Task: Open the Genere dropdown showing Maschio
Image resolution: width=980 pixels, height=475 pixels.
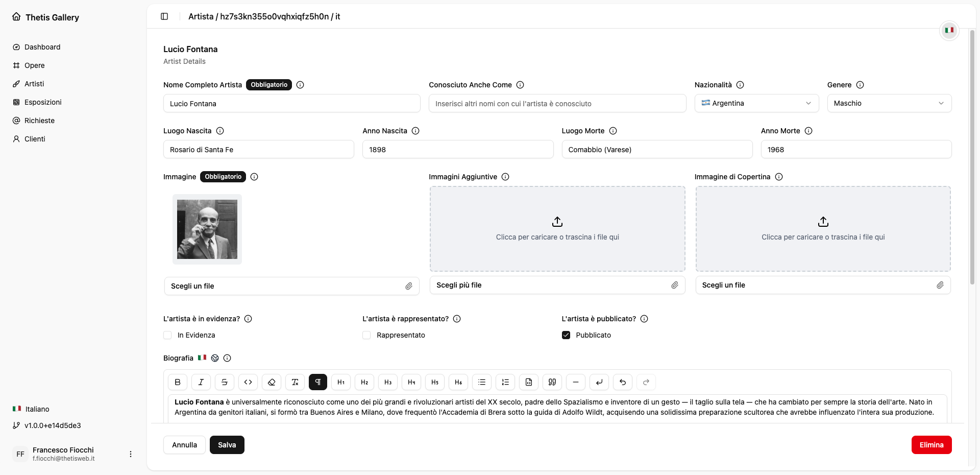Action: pos(889,103)
